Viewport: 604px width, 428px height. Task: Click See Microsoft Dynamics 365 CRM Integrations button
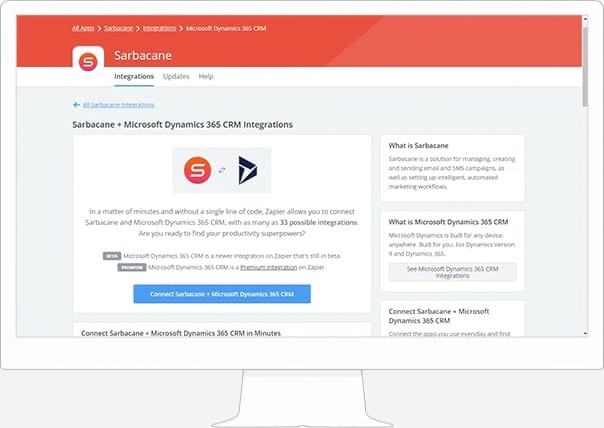point(452,272)
